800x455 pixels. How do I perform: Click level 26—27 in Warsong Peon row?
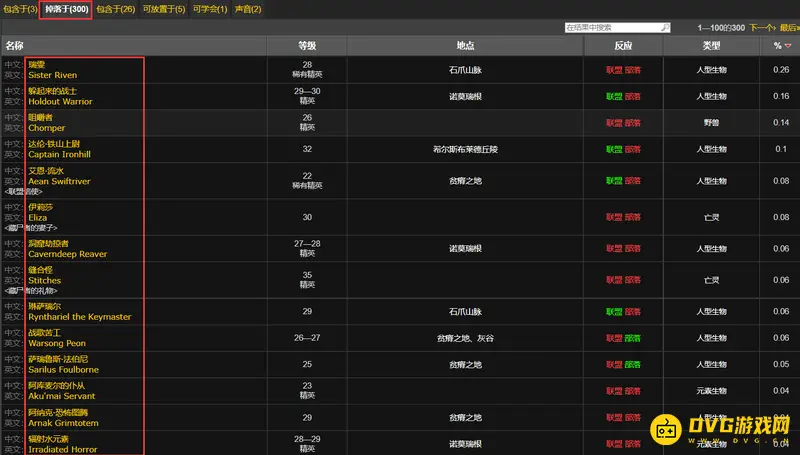[307, 338]
